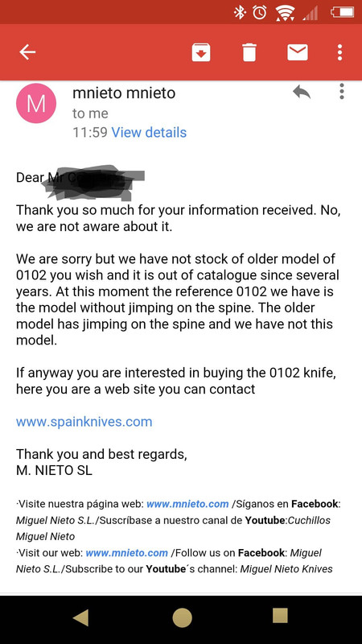The width and height of the screenshot is (362, 644).
Task: Expand View details for the message
Action: coord(149,132)
